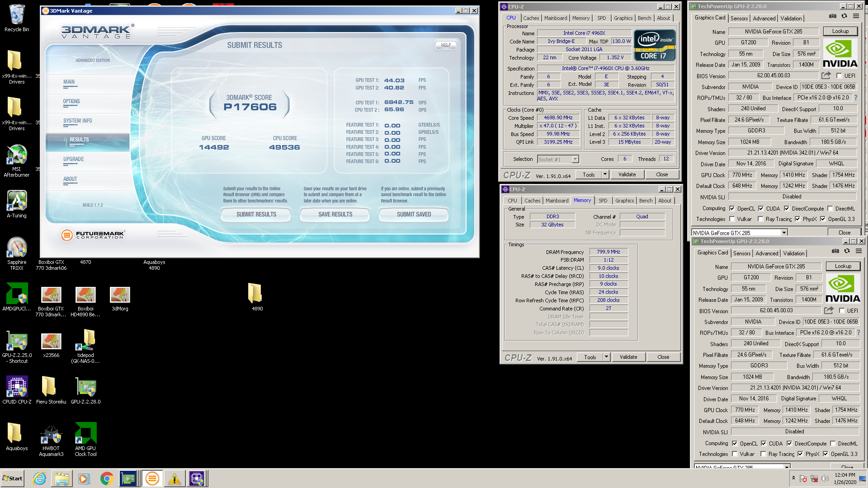Toggle DirectCompute checkbox in the upper GPU-Z window

[x=787, y=209]
